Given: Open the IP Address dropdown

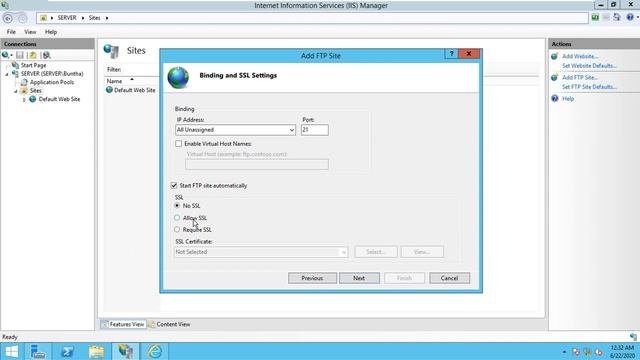Looking at the screenshot, I should click(x=291, y=130).
